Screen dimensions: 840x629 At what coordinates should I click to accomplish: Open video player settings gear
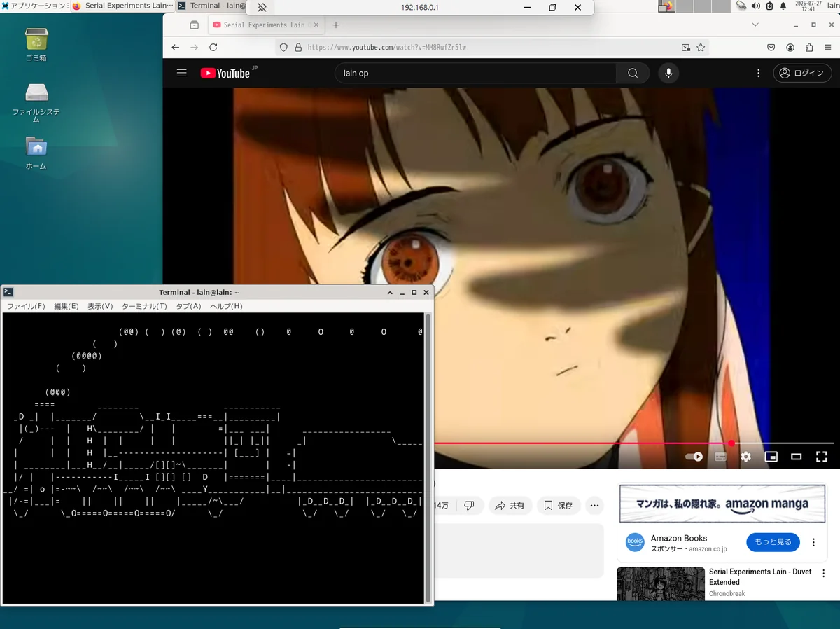point(746,457)
